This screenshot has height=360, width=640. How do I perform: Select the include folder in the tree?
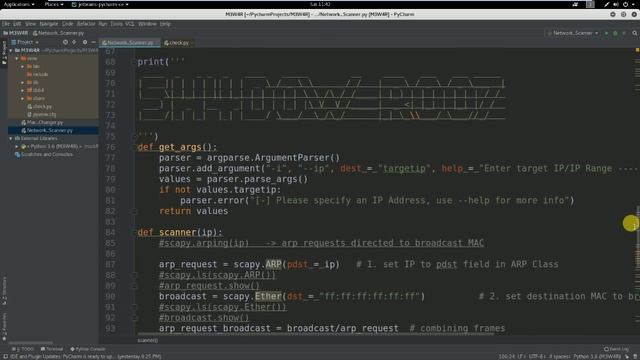[x=38, y=74]
